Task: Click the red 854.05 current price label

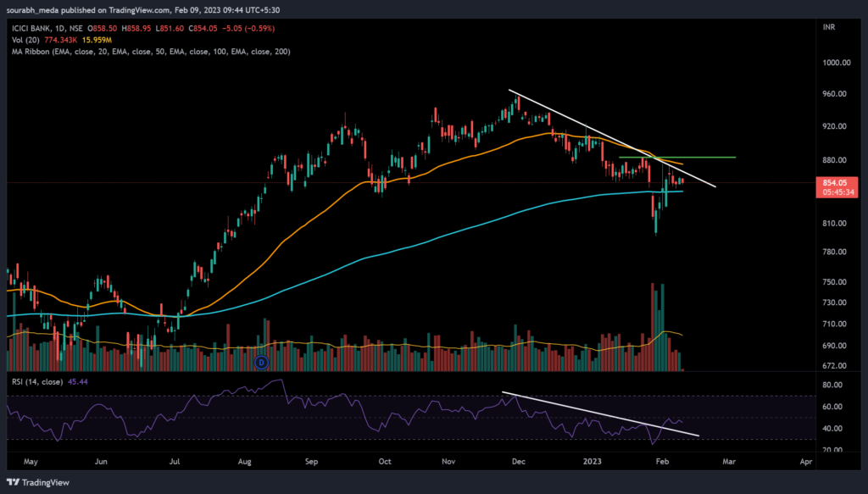Action: 836,187
